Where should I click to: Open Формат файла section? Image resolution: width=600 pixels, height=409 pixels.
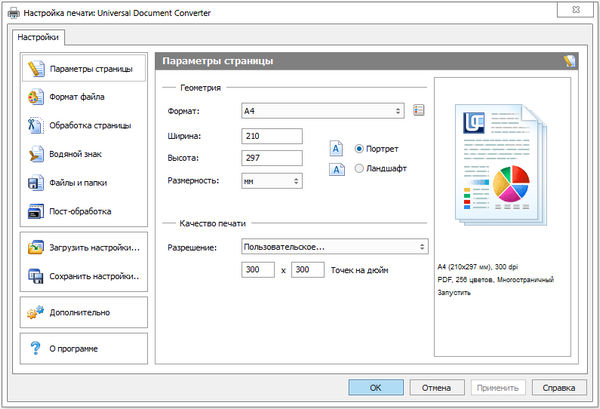pyautogui.click(x=84, y=97)
